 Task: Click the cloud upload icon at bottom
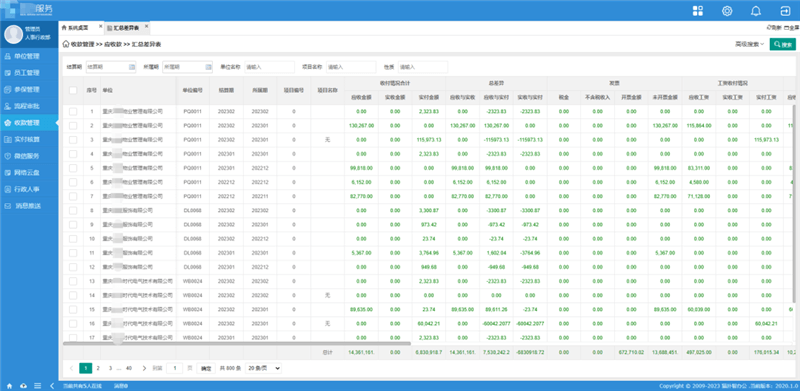pyautogui.click(x=23, y=386)
